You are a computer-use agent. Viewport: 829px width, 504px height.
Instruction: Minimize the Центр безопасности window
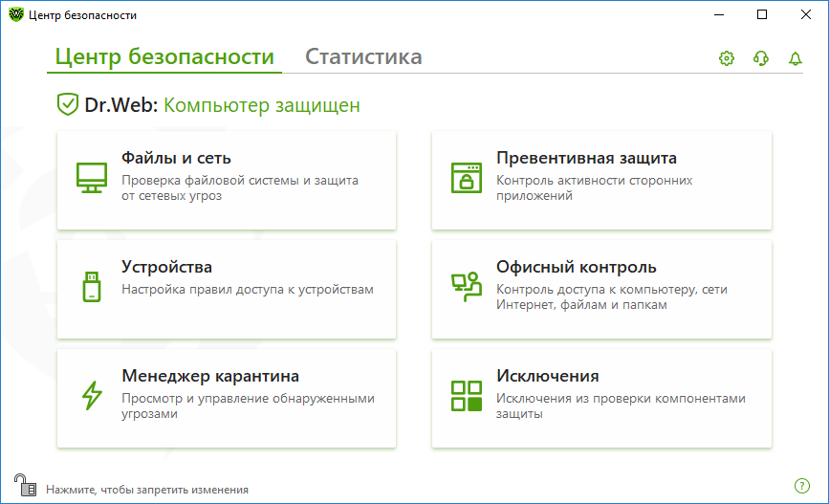coord(719,14)
